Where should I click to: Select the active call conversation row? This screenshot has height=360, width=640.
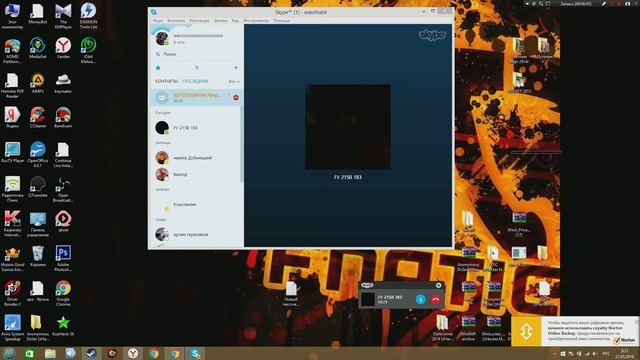pos(196,98)
